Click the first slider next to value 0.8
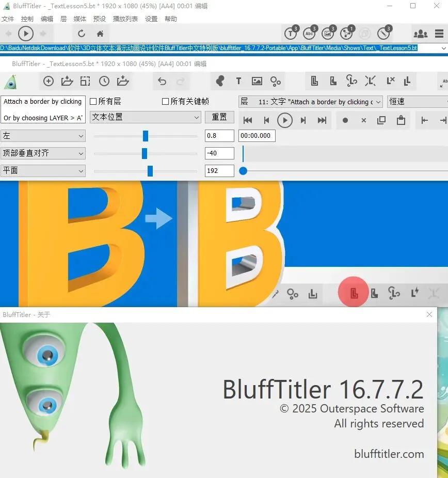Image resolution: width=448 pixels, height=478 pixels. [146, 136]
